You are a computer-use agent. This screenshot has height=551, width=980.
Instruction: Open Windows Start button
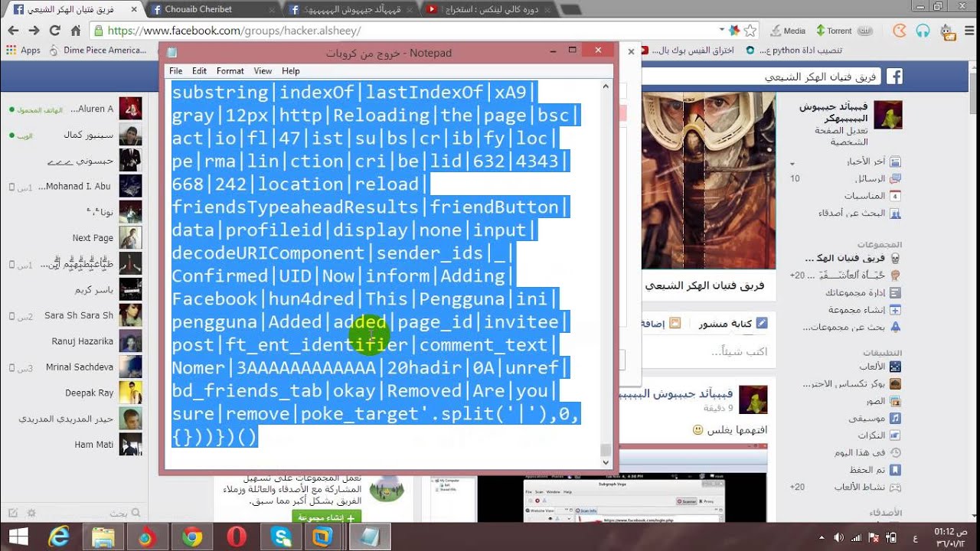pos(18,537)
